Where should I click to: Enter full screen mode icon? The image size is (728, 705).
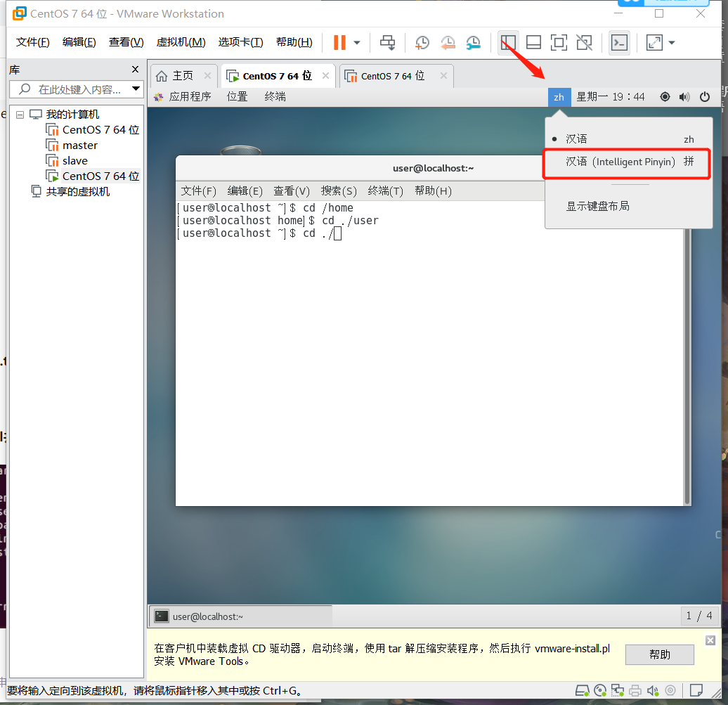(559, 43)
